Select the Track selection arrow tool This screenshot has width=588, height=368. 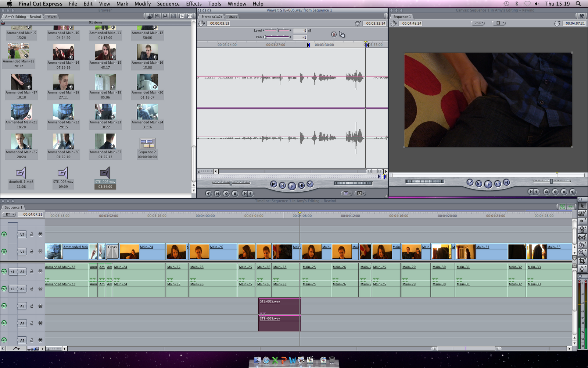pyautogui.click(x=582, y=221)
